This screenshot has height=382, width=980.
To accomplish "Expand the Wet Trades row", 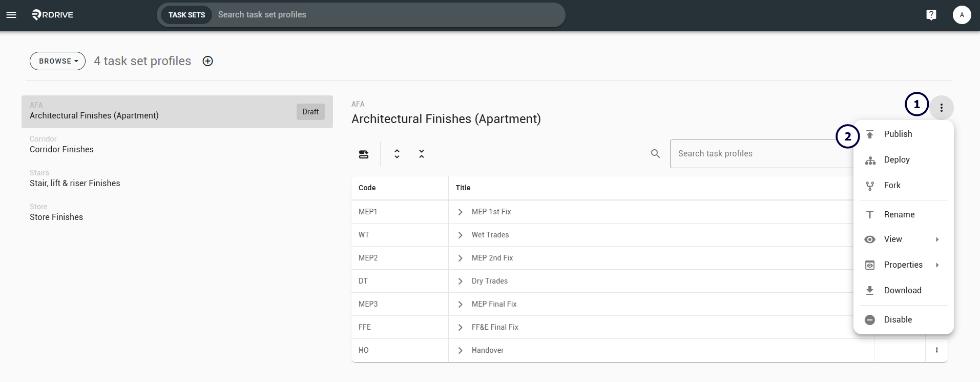I will (x=460, y=235).
